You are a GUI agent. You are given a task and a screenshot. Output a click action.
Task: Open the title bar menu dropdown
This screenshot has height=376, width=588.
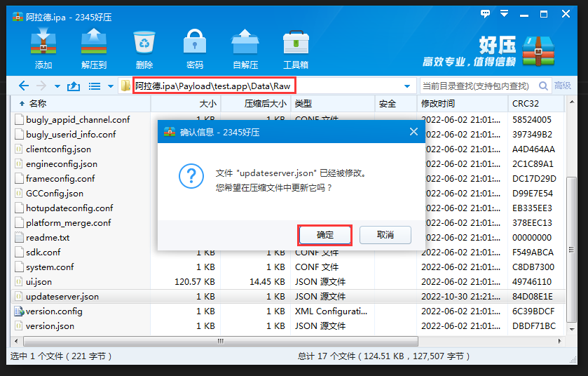click(503, 13)
